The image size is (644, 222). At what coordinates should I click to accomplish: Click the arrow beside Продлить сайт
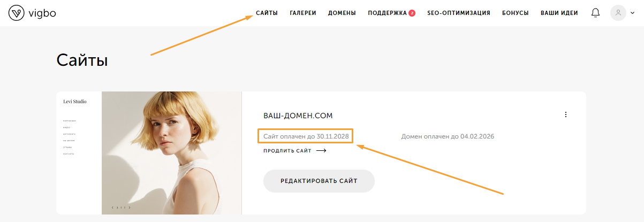pos(321,151)
